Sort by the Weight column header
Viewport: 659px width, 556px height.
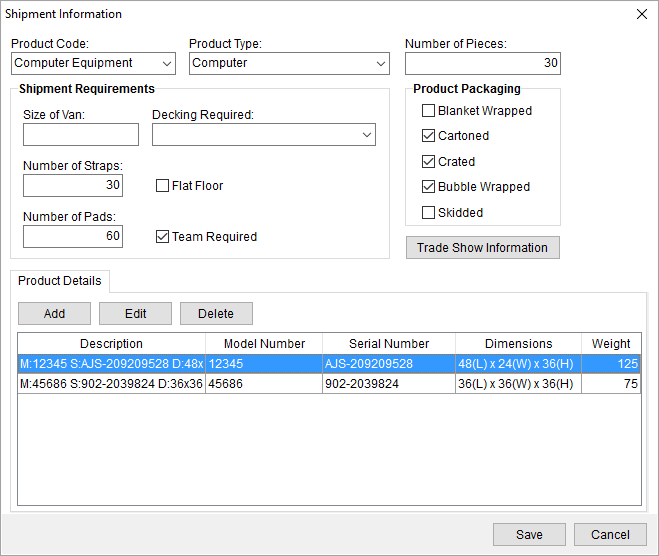[x=610, y=343]
